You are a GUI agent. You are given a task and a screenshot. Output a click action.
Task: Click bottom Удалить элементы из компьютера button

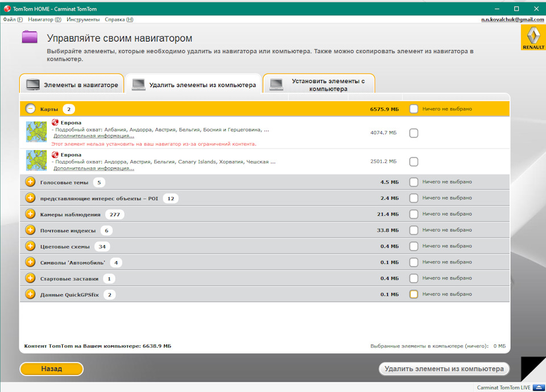pyautogui.click(x=444, y=369)
